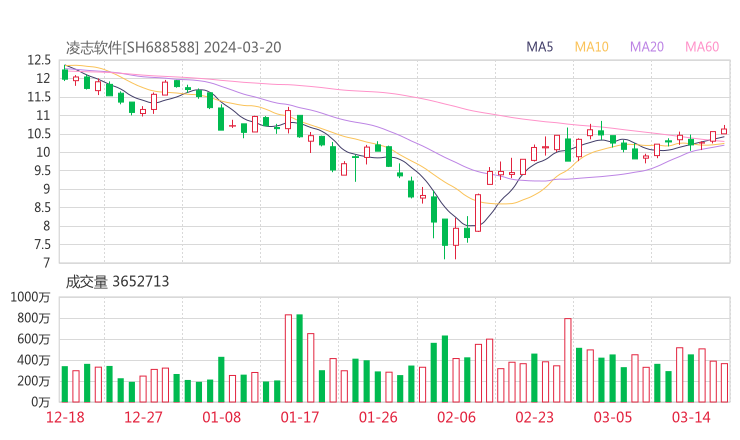Viewport: 740px width, 440px height.
Task: Click the chart title 凌志软件[SH688588] 2024-03-20
Action: pyautogui.click(x=174, y=48)
